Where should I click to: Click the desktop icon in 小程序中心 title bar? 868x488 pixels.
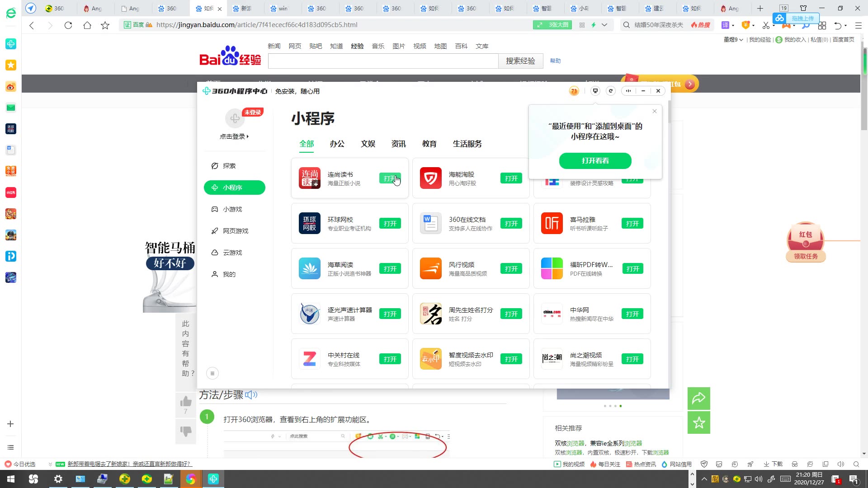595,91
